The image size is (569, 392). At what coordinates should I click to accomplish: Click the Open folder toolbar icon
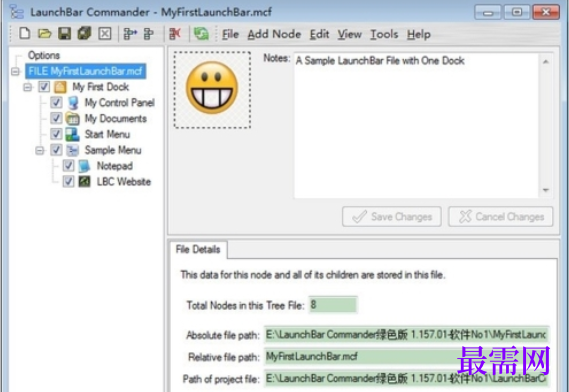click(x=45, y=34)
